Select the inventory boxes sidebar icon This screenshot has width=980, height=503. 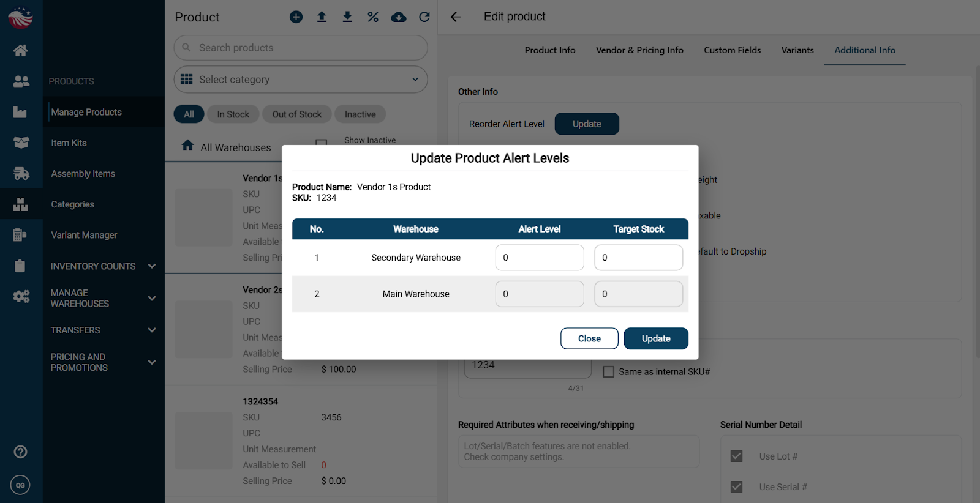click(21, 204)
